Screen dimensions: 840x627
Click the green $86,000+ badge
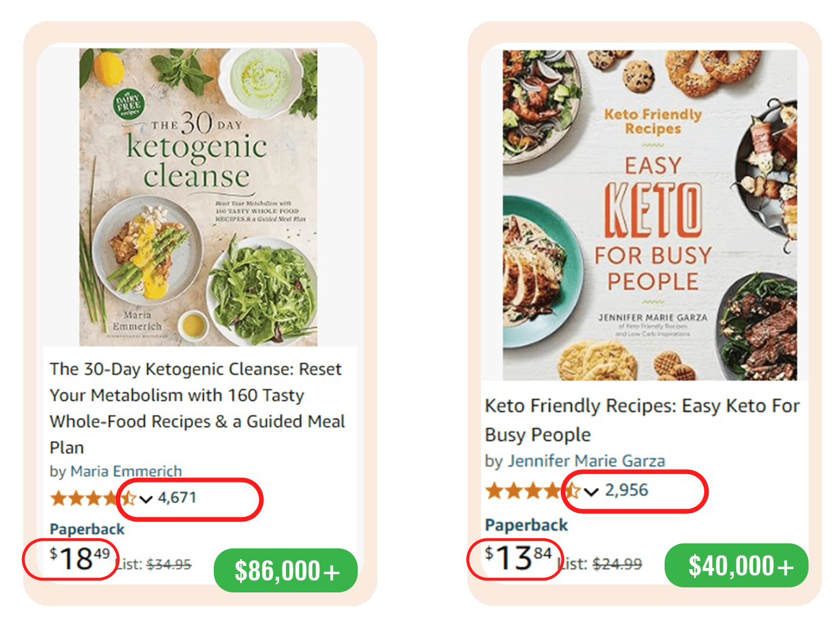[286, 570]
